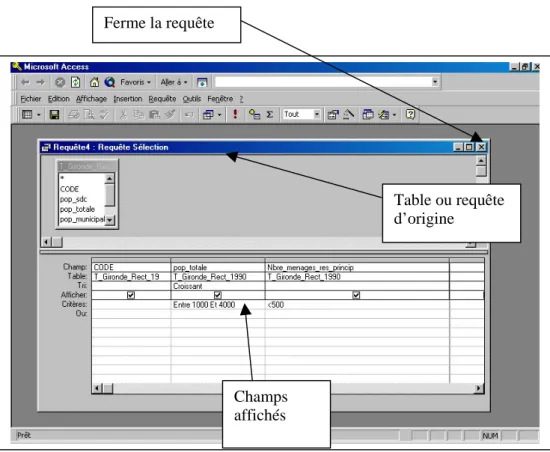Click the Stop navigation icon
Screen dimensions: 550x452
coord(60,82)
